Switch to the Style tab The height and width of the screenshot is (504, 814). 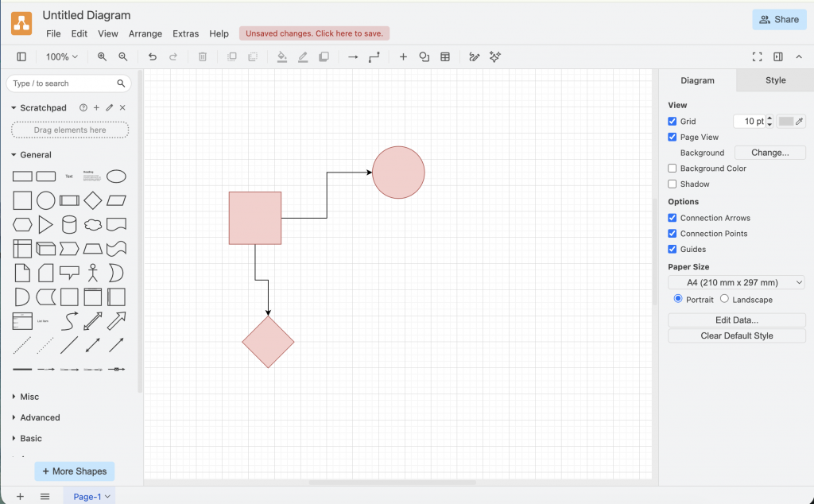(x=774, y=79)
